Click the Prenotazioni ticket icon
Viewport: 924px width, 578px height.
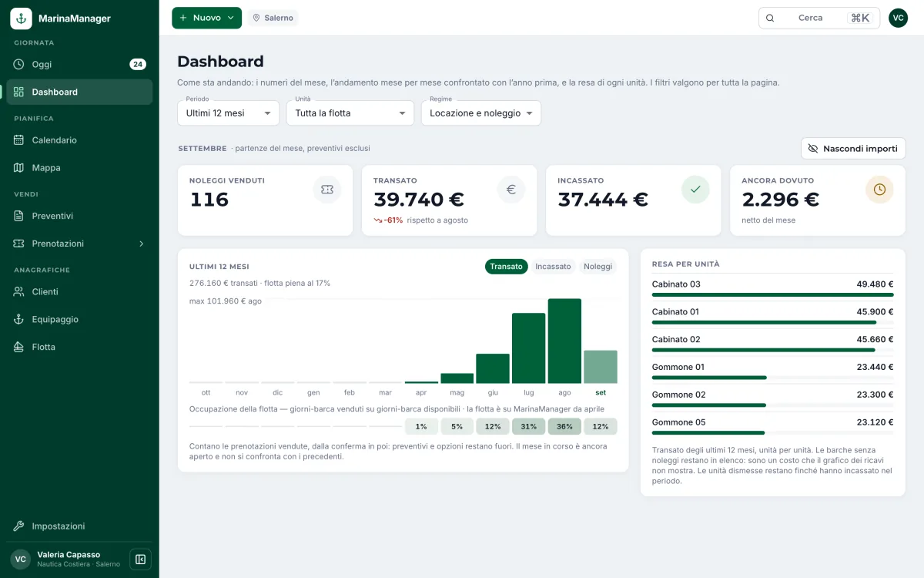[19, 244]
